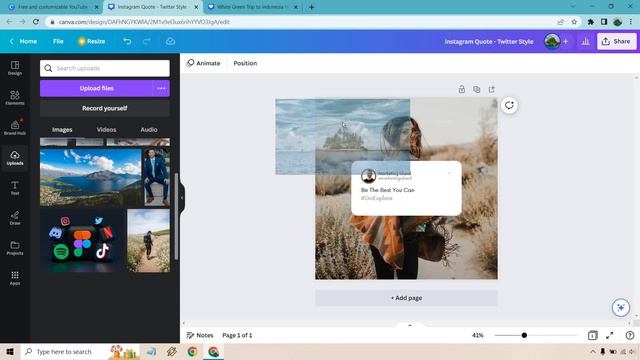Select the lake landscape upload thumbnail
Image resolution: width=640 pixels, height=360 pixels.
point(91,178)
